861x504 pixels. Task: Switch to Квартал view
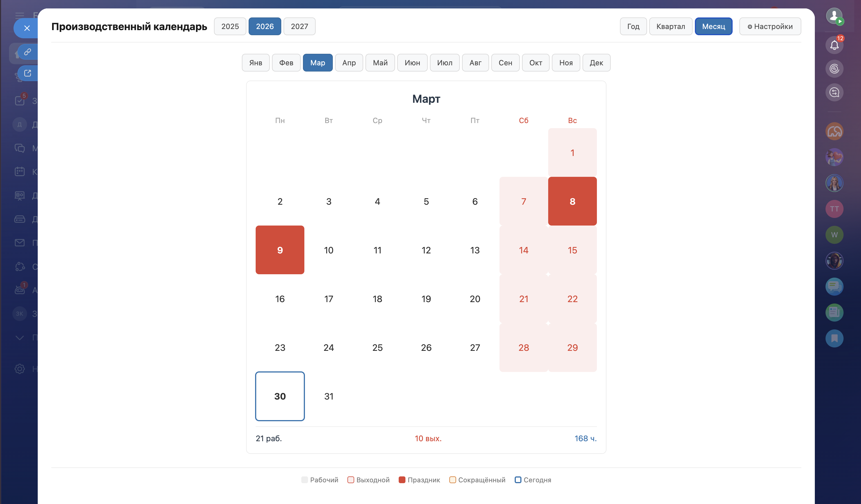tap(670, 26)
